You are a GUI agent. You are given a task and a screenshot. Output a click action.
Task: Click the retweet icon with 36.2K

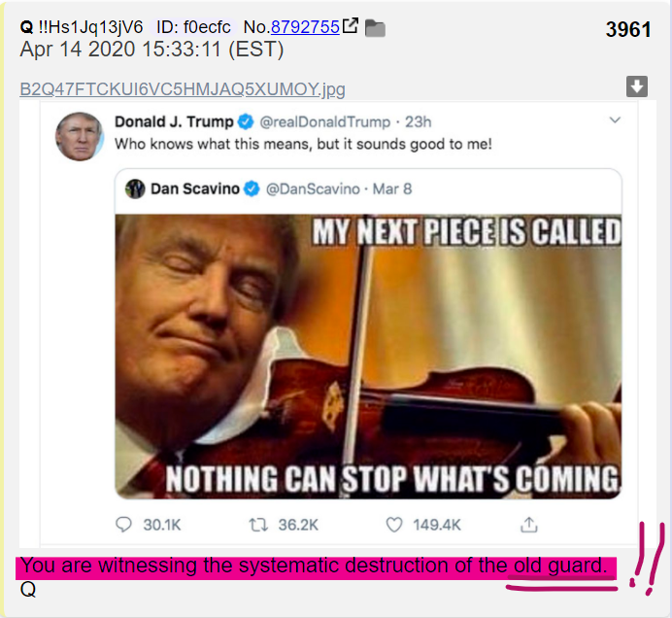tap(259, 525)
